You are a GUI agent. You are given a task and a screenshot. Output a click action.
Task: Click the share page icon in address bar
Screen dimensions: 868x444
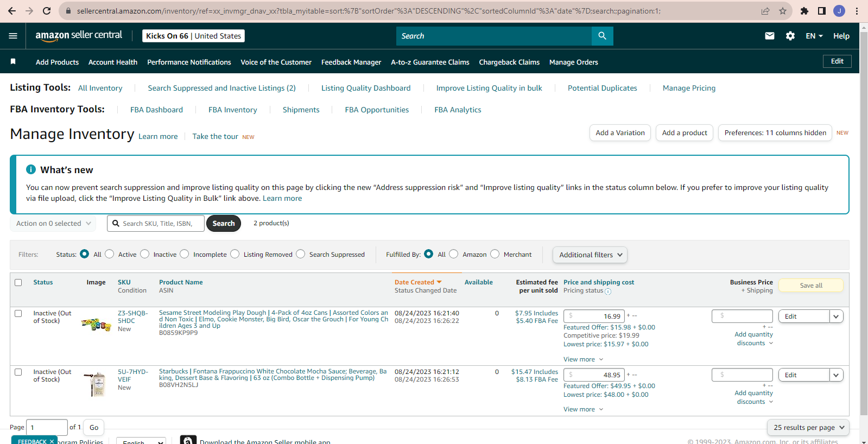coord(765,11)
